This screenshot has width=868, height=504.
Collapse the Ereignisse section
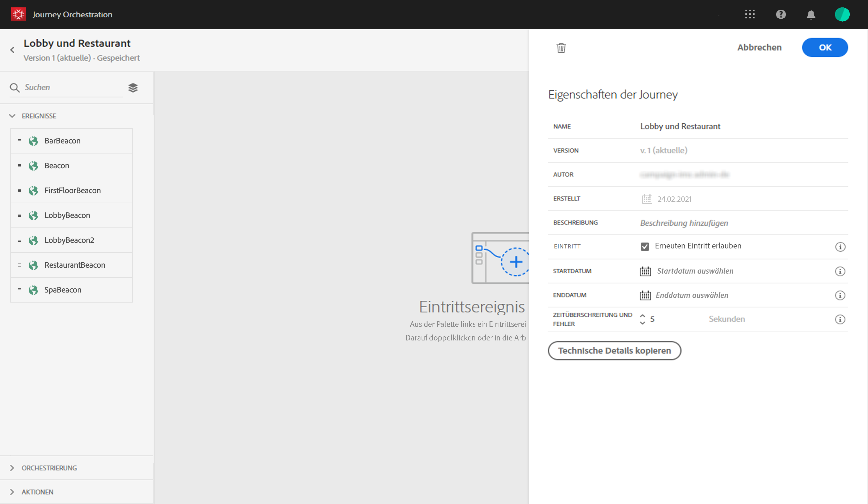[12, 116]
